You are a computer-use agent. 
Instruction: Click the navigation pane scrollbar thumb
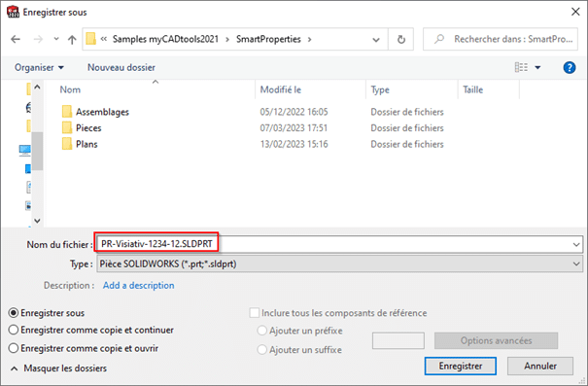click(x=37, y=151)
